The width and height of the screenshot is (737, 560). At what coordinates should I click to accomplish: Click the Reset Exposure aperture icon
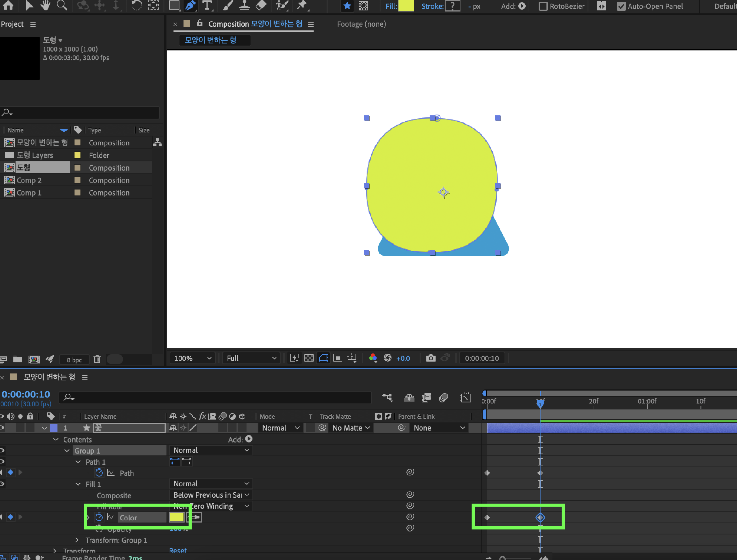pyautogui.click(x=387, y=358)
